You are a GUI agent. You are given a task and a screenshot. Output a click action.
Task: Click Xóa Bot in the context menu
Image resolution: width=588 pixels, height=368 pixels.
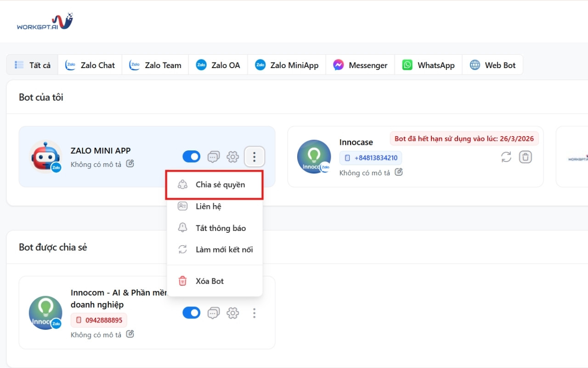tap(209, 281)
